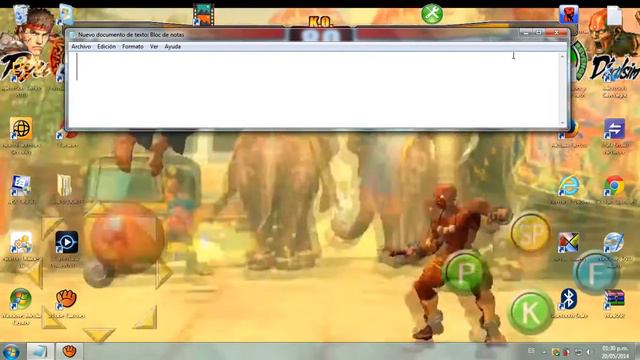Click the volume speaker tray icon
The image size is (640, 360).
tap(588, 352)
